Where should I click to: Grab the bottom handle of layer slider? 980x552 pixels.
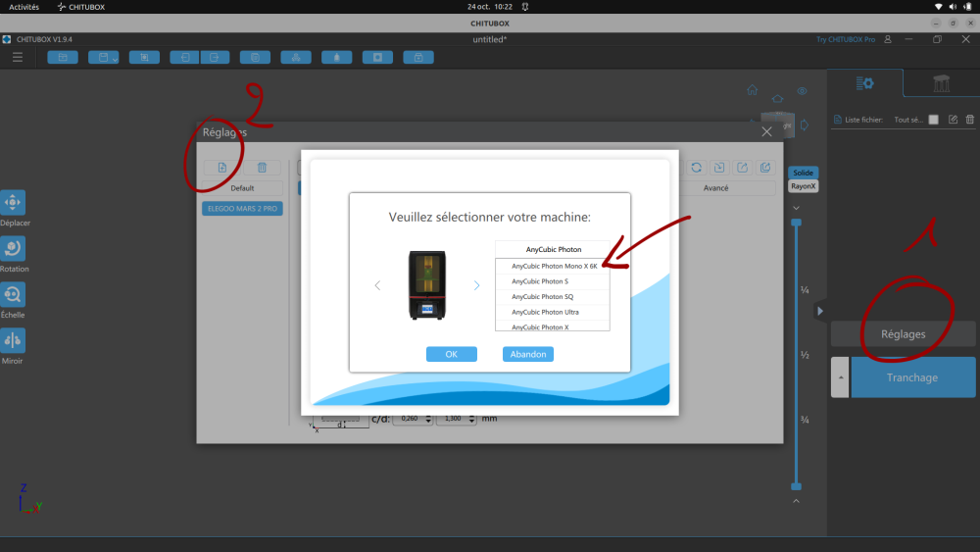[796, 486]
